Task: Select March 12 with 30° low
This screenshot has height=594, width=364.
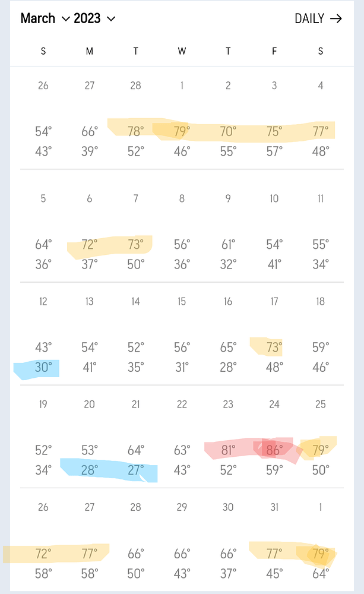Action: [43, 336]
